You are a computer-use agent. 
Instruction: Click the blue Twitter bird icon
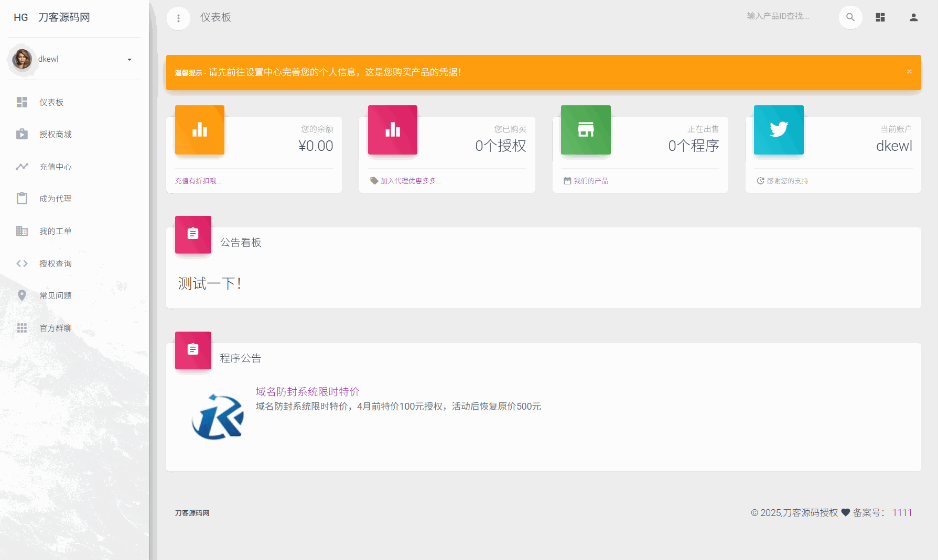(x=779, y=130)
